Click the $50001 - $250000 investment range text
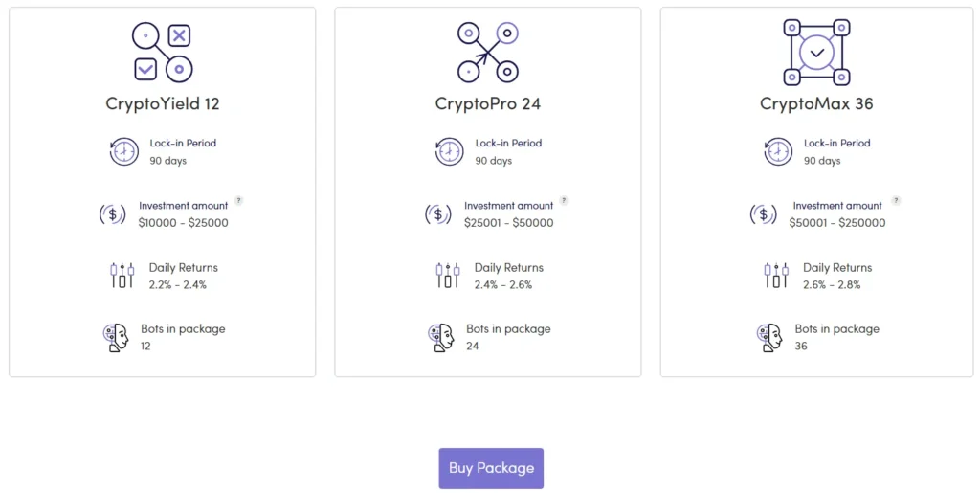 (837, 223)
